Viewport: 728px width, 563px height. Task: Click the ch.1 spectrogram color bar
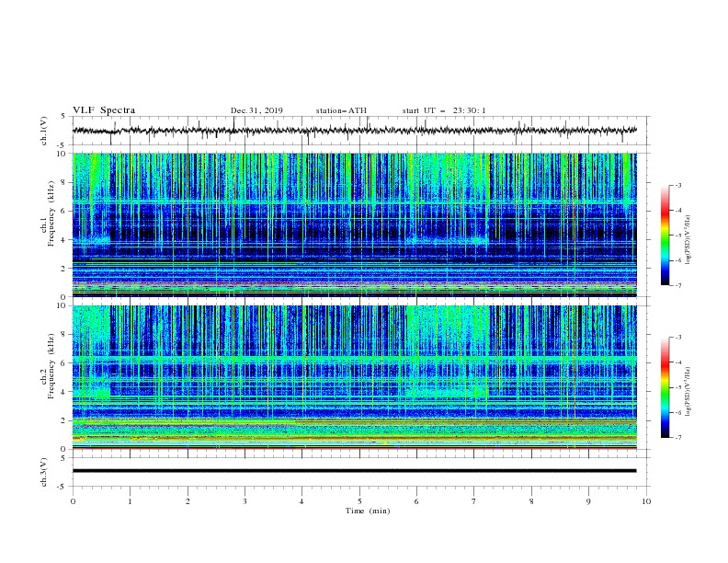[665, 236]
